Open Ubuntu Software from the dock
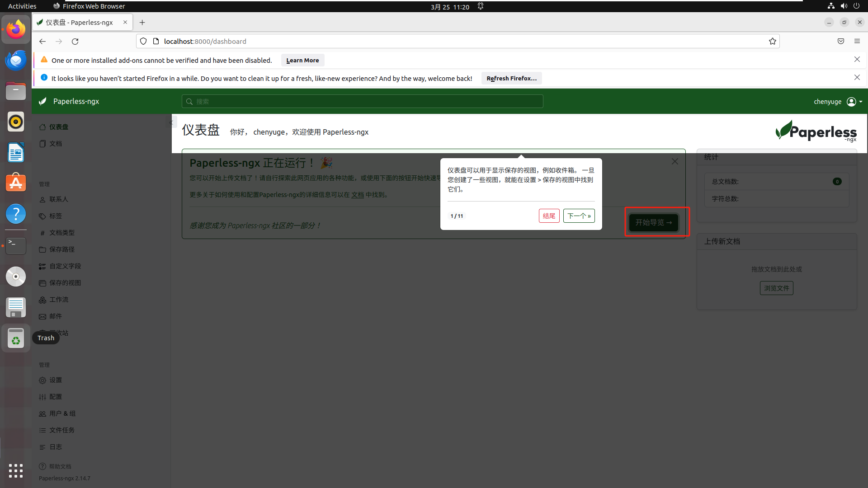The height and width of the screenshot is (488, 868). click(x=16, y=183)
